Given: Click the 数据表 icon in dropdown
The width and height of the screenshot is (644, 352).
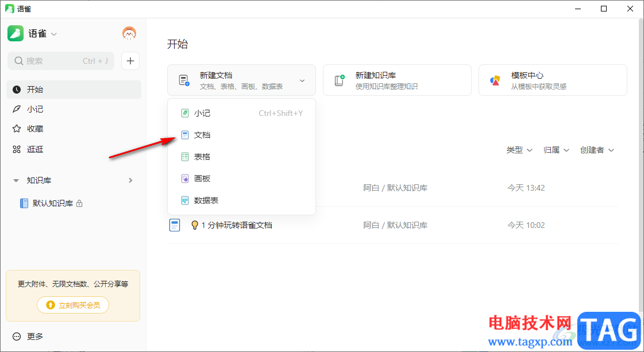Looking at the screenshot, I should pos(185,200).
